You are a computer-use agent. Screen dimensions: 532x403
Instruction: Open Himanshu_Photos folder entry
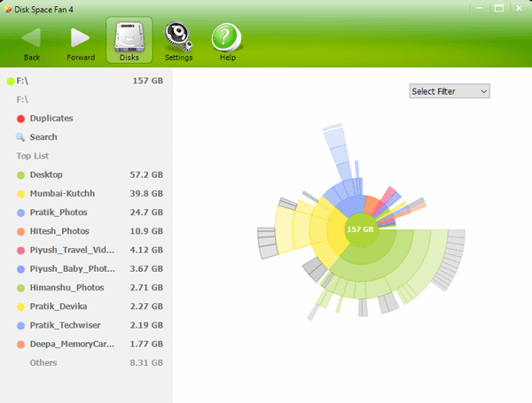coord(66,288)
